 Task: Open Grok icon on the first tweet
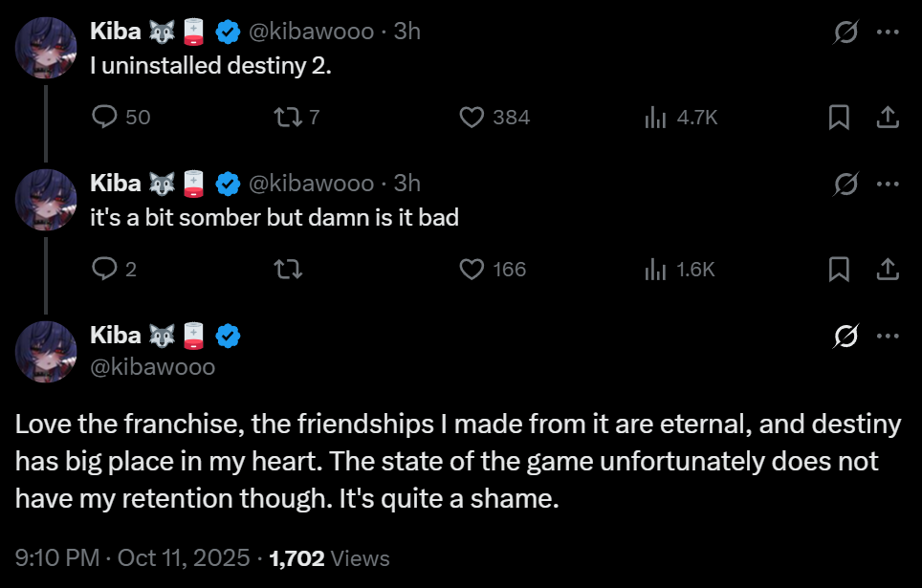coord(845,32)
